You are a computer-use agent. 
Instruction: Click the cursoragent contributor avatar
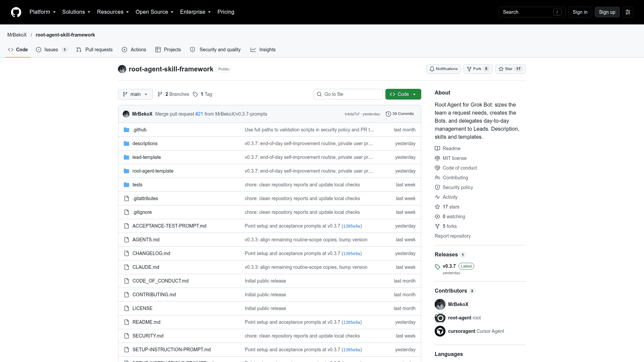tap(440, 331)
